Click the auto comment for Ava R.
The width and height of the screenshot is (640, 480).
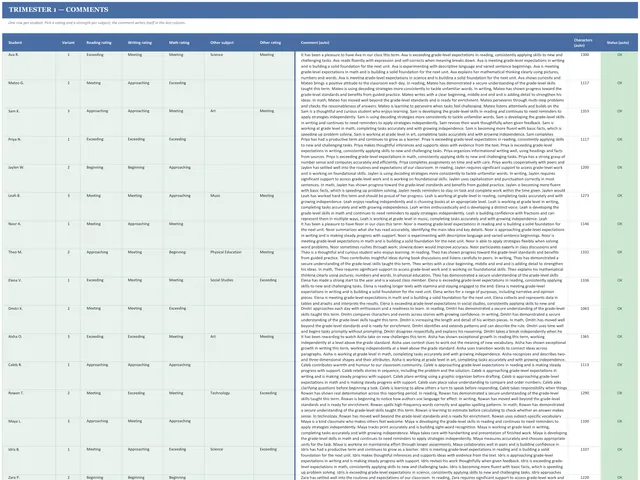coord(431,66)
